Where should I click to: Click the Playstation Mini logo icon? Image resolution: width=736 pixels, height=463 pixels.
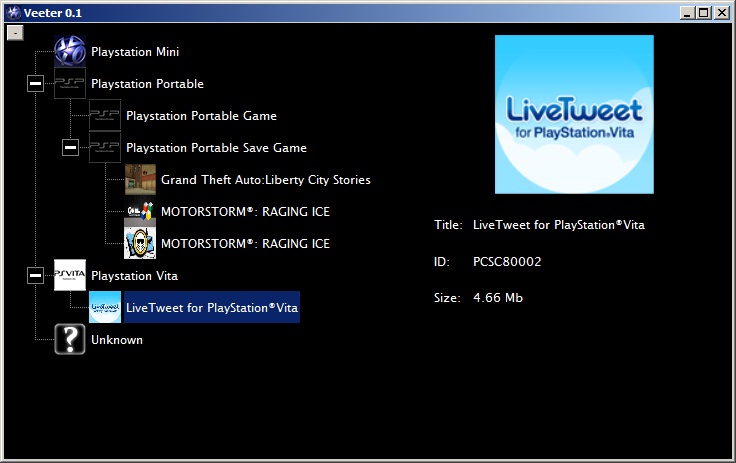click(x=70, y=51)
